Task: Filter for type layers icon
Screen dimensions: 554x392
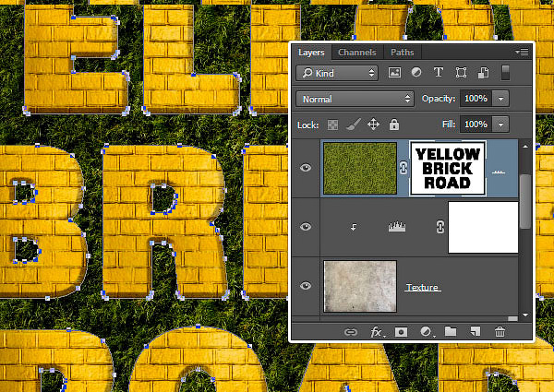Action: click(439, 73)
